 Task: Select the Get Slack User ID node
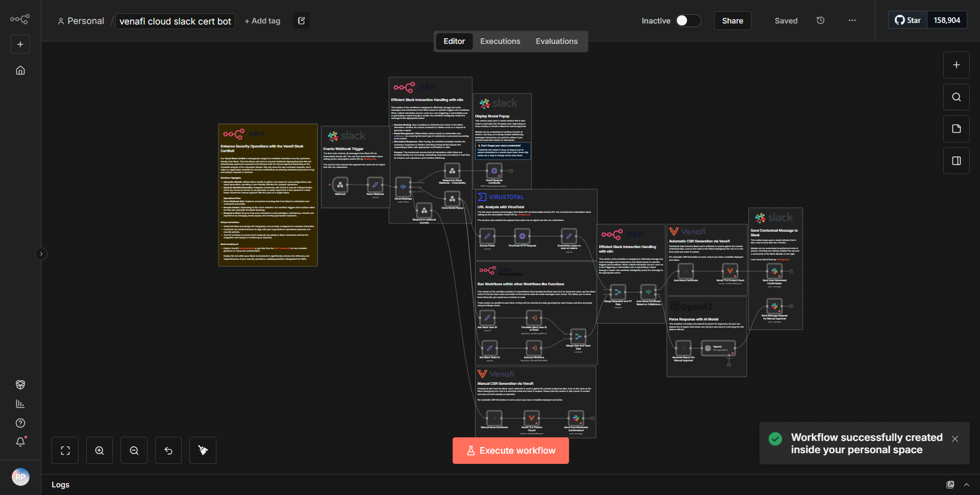[x=487, y=318]
